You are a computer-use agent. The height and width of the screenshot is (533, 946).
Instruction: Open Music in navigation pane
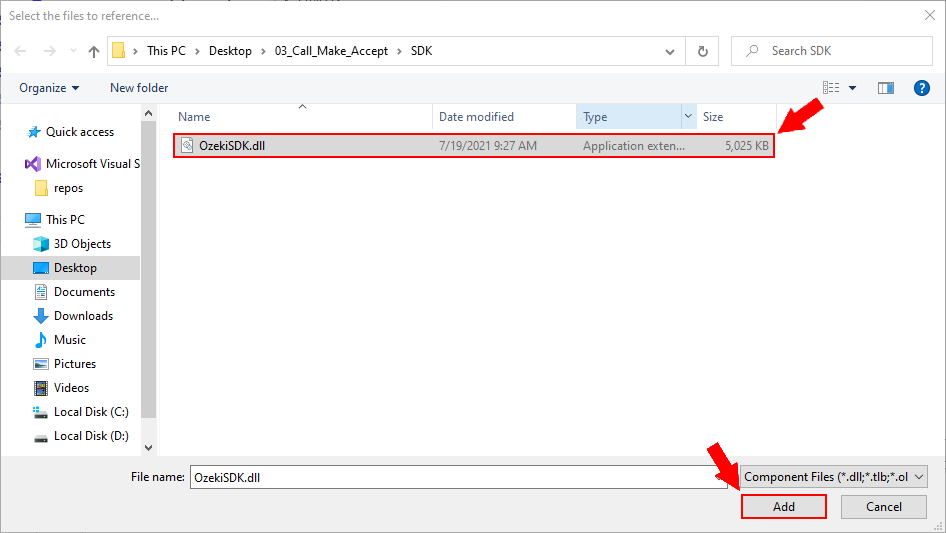69,340
